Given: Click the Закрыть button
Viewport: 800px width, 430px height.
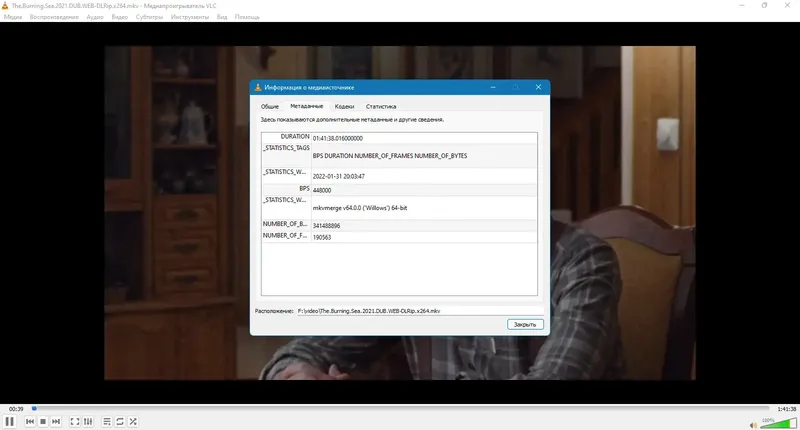Looking at the screenshot, I should (x=525, y=324).
